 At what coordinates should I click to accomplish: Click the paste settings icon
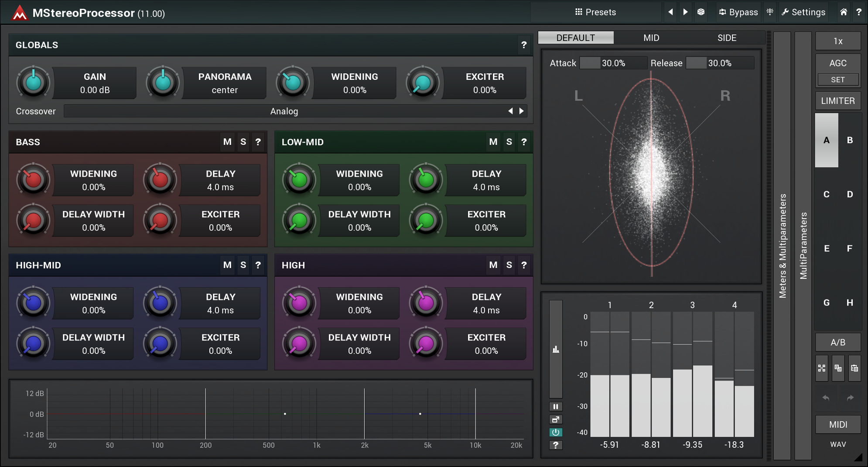(x=854, y=368)
